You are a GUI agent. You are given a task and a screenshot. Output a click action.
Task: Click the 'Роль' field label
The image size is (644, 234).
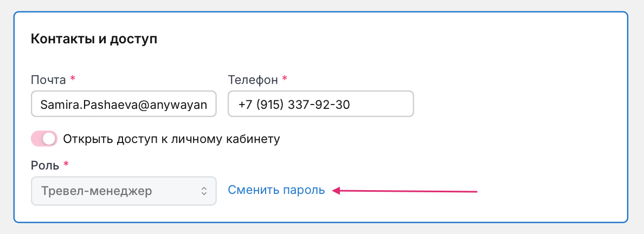46,164
